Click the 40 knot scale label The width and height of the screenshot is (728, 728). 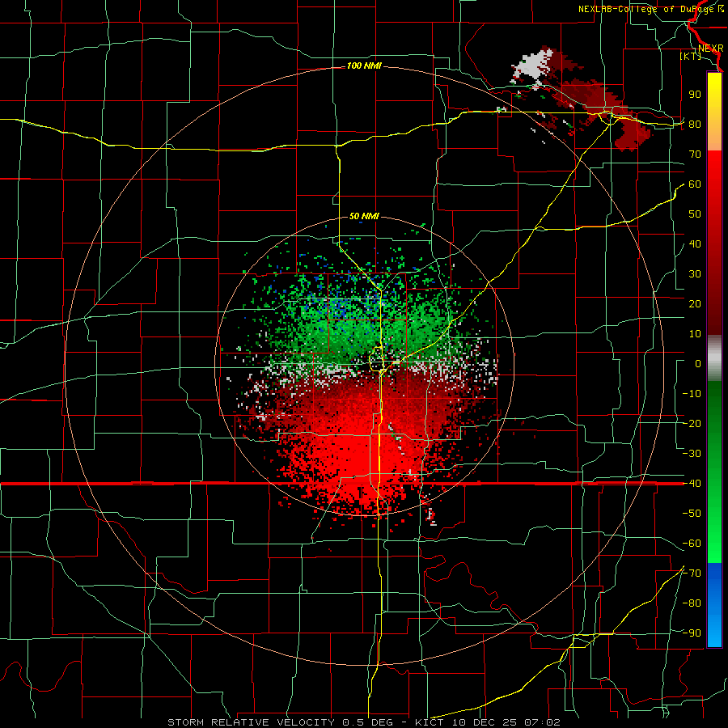tap(695, 243)
